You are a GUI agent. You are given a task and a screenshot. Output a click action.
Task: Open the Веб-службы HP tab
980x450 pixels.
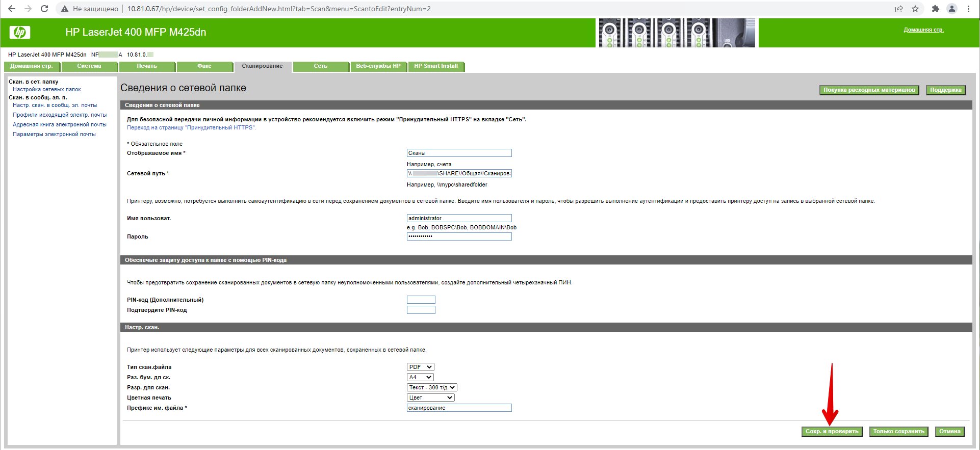point(378,66)
